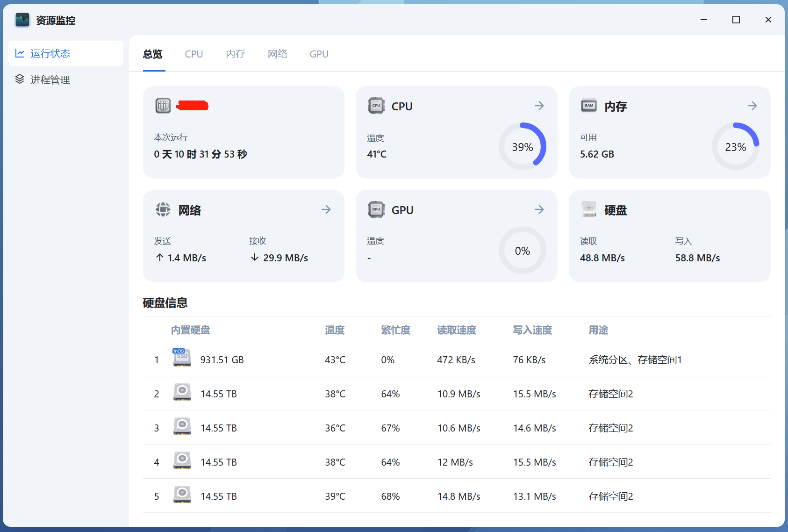Click the upload arrow icon beside 1.4 MB/s

click(x=160, y=258)
